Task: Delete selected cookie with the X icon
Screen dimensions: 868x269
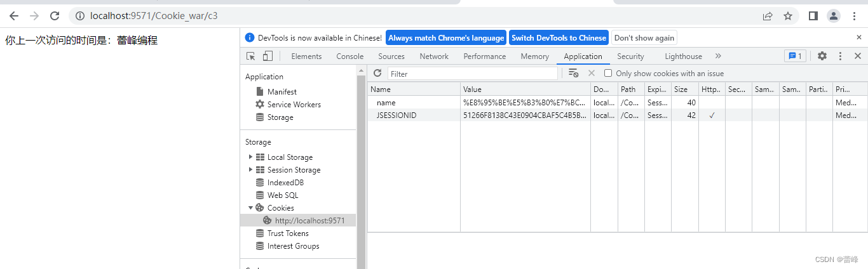Action: (x=592, y=73)
